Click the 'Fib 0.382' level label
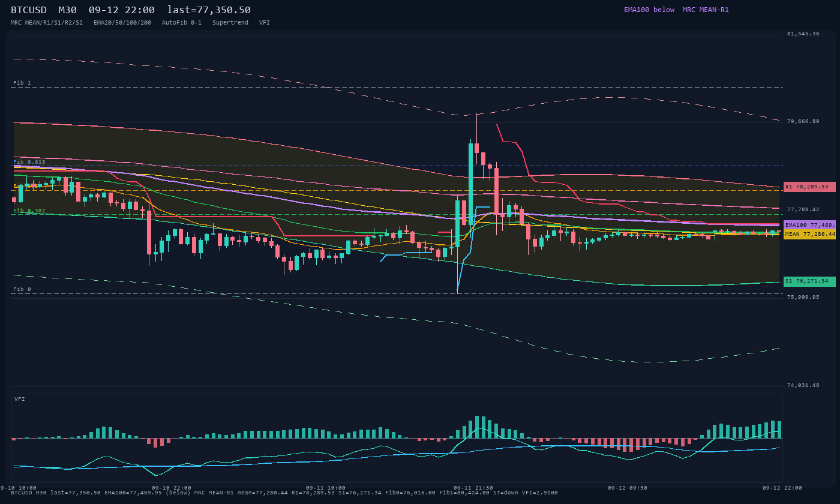 pyautogui.click(x=29, y=211)
